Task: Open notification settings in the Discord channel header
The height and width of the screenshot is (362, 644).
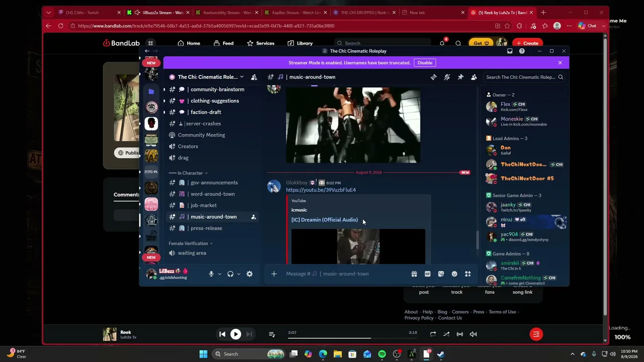Action: coord(447,77)
